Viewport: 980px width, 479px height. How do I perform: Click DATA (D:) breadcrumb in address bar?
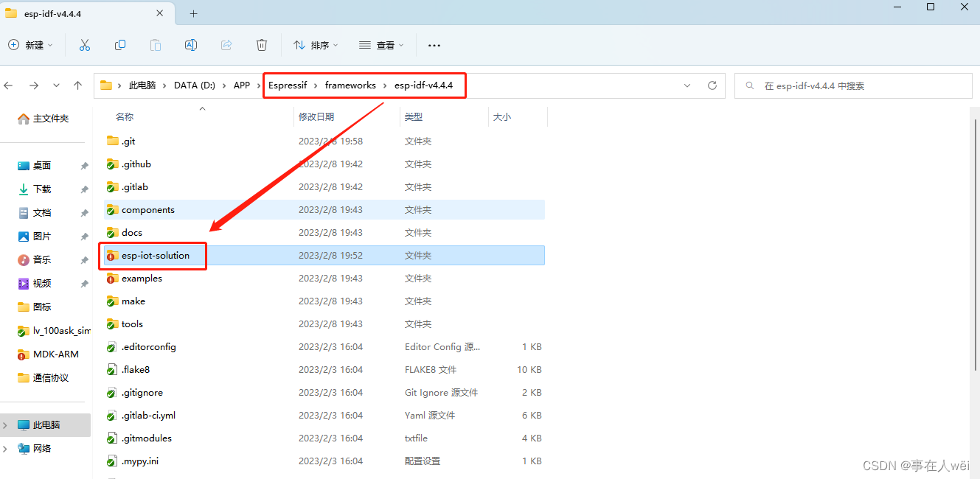pos(195,85)
